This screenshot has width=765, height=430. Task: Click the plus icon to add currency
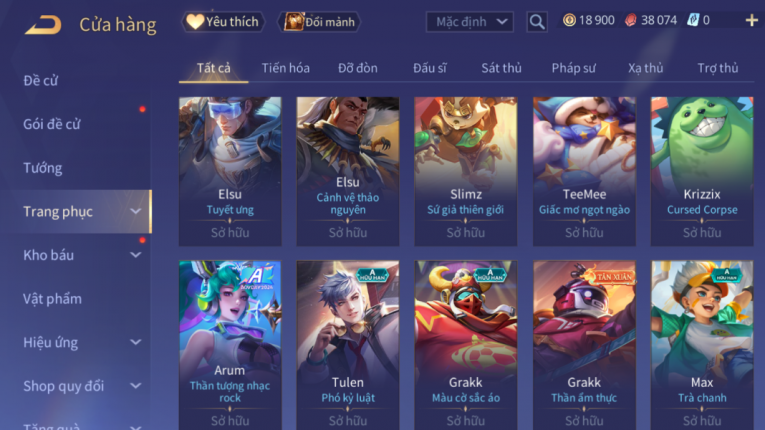pos(751,20)
